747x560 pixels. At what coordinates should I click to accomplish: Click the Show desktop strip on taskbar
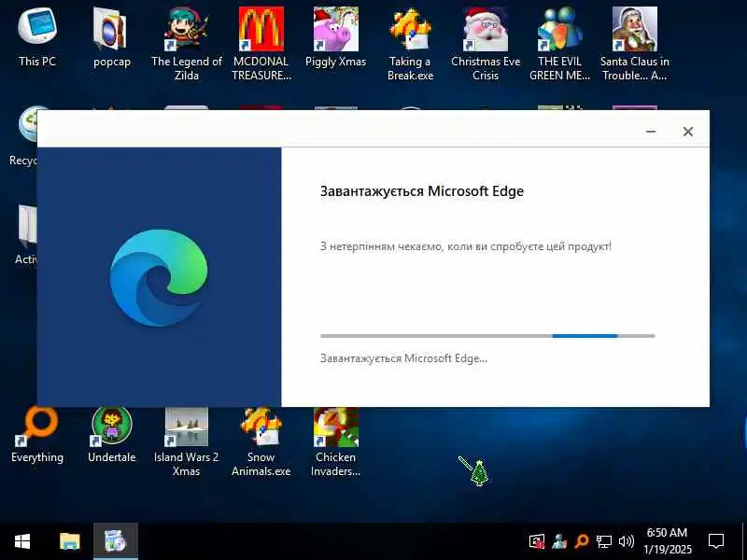744,541
